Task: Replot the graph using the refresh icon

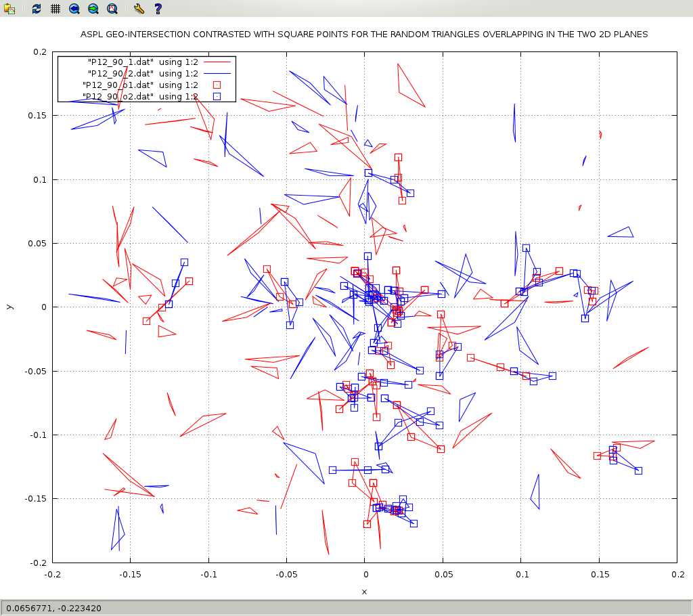Action: coord(37,9)
